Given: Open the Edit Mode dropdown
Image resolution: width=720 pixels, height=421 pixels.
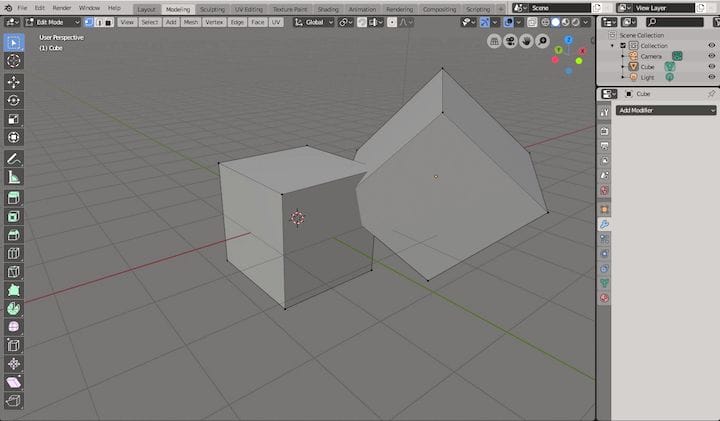Looking at the screenshot, I should tap(45, 22).
